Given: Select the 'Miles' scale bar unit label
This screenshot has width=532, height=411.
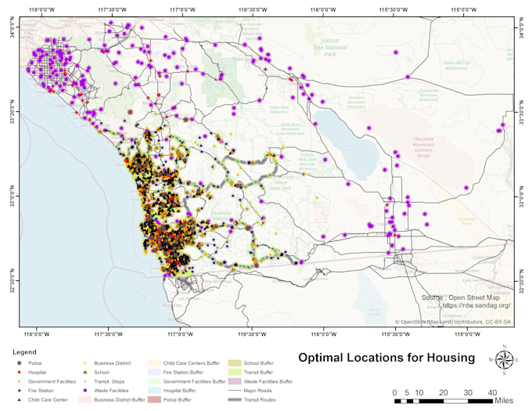Looking at the screenshot, I should pos(504,401).
